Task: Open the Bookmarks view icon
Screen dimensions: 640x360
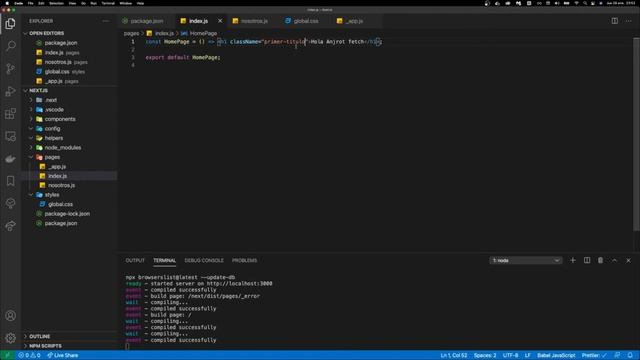Action: tap(11, 181)
